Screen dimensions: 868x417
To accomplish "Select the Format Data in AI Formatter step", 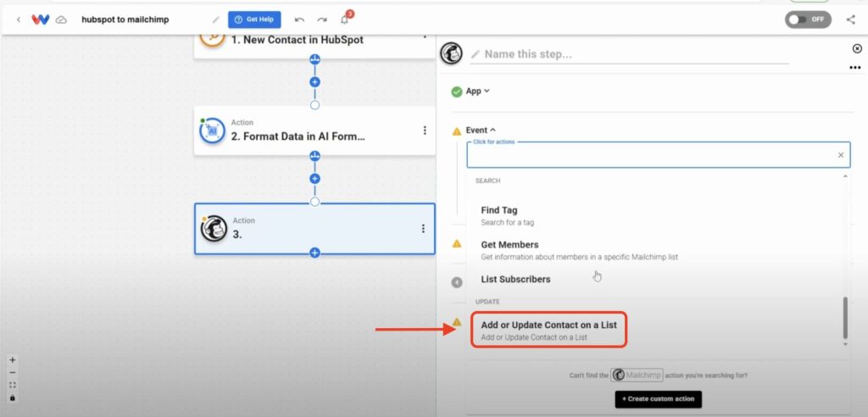I will coord(314,131).
